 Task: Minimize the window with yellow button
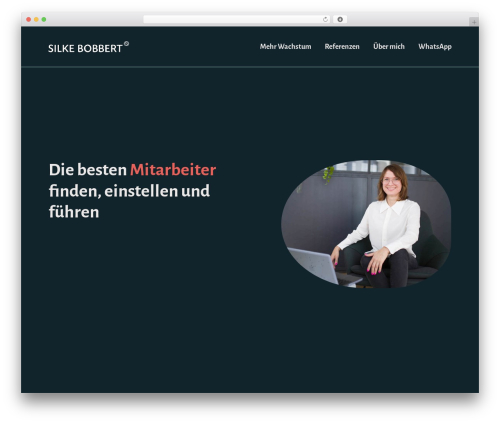pyautogui.click(x=36, y=20)
